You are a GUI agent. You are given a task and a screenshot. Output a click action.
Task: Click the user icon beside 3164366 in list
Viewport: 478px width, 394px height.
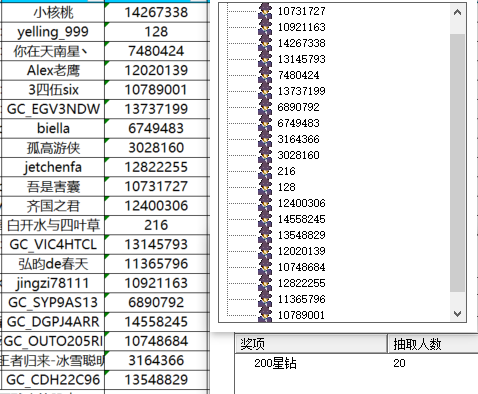pyautogui.click(x=265, y=139)
